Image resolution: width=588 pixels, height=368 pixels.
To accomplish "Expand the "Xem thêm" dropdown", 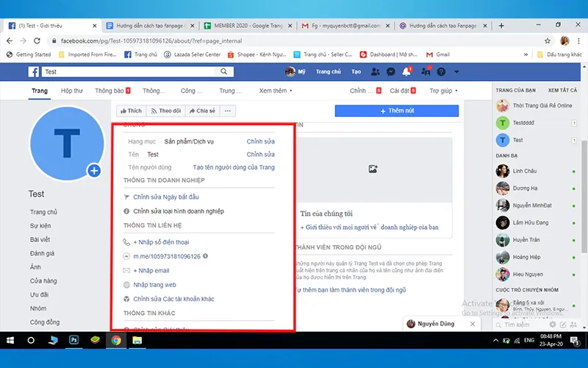I will [276, 91].
